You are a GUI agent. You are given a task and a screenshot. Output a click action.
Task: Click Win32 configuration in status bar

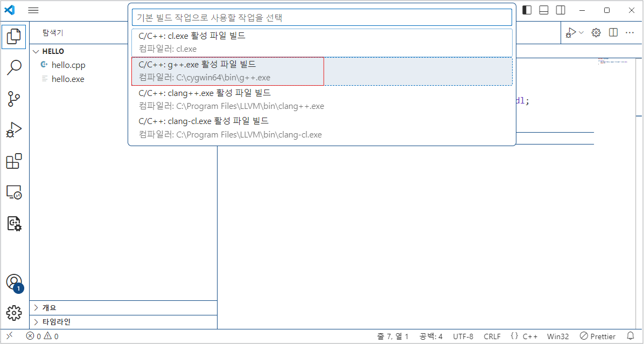558,336
